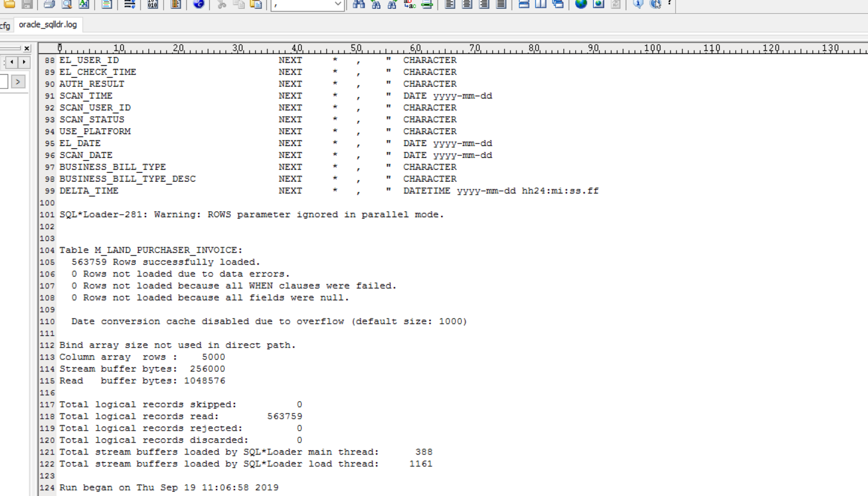The width and height of the screenshot is (868, 496).
Task: Switch to the cfg file tab
Action: [x=5, y=26]
